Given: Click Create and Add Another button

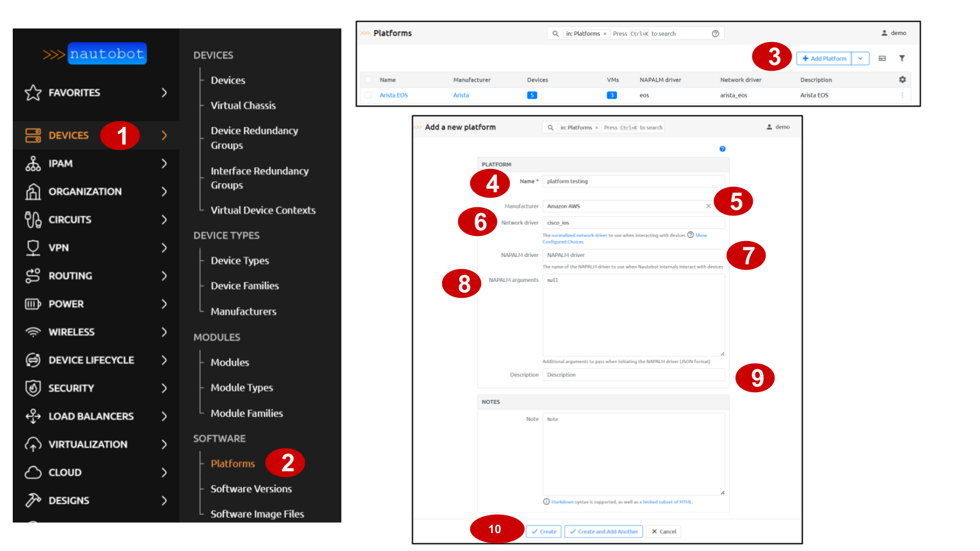Looking at the screenshot, I should pyautogui.click(x=604, y=531).
